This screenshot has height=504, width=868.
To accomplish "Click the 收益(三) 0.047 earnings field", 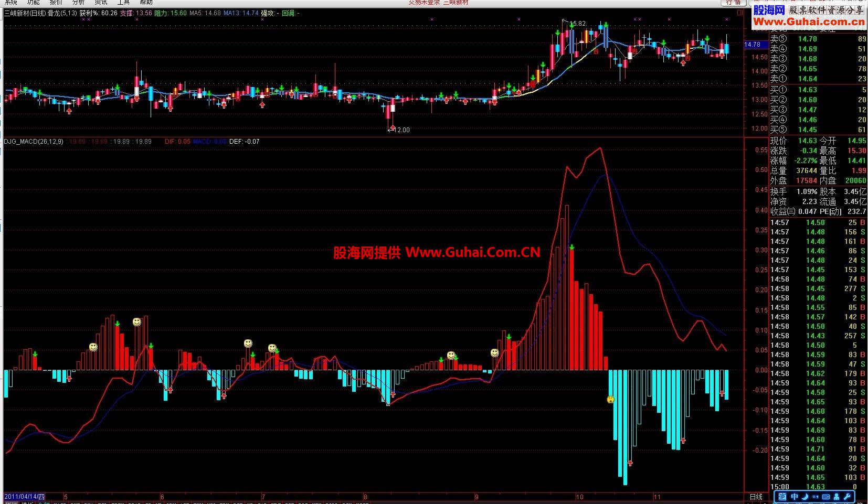I will click(793, 211).
